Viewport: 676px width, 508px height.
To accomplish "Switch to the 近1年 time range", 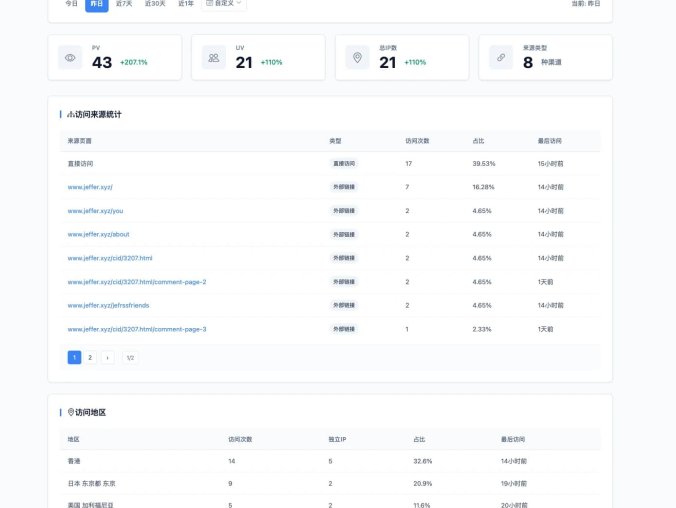I will (186, 4).
